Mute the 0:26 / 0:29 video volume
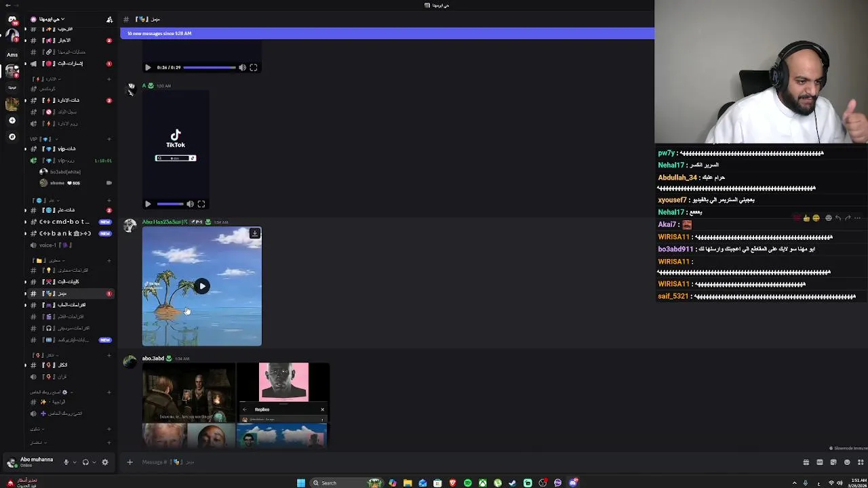 [242, 68]
